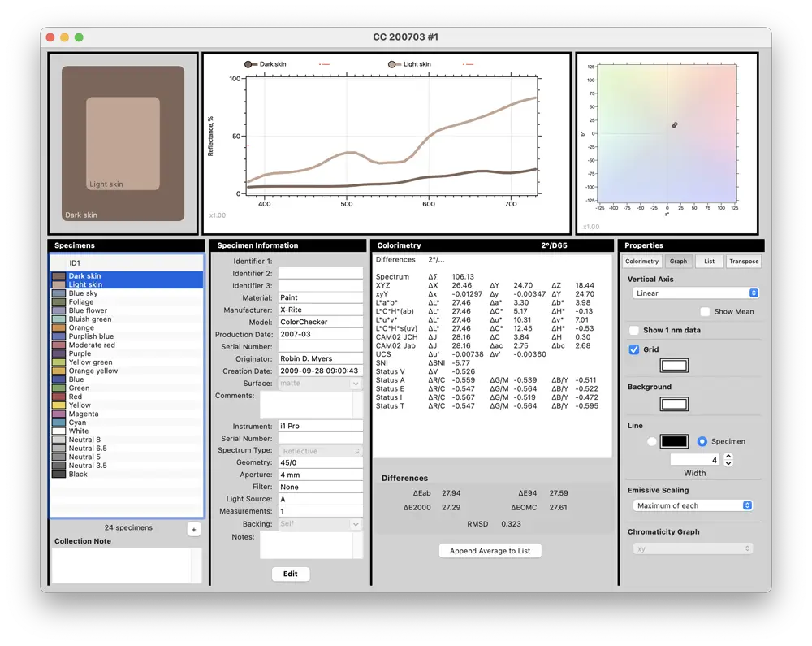Select the Specimen line color radio button
Screen dimensions: 812x646
pos(702,441)
